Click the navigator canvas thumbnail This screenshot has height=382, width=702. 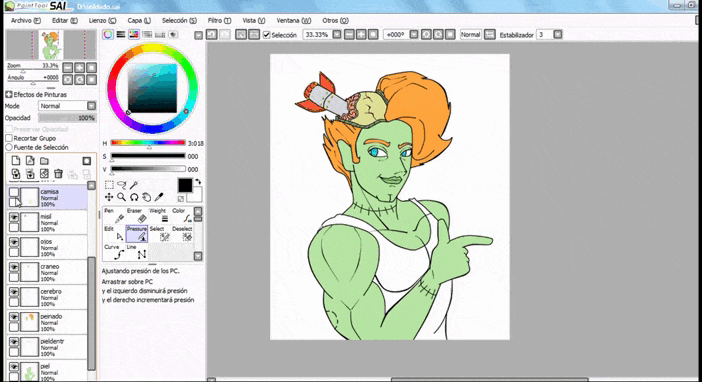coord(51,45)
